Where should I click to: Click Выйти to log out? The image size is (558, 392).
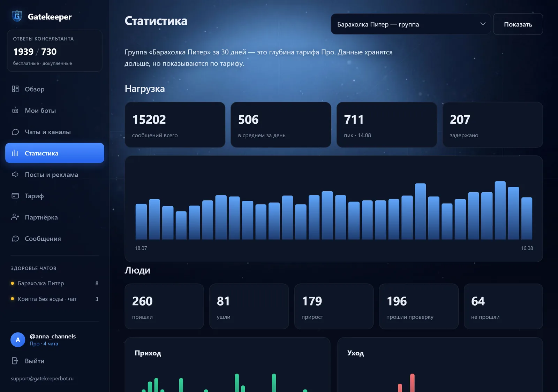55,361
